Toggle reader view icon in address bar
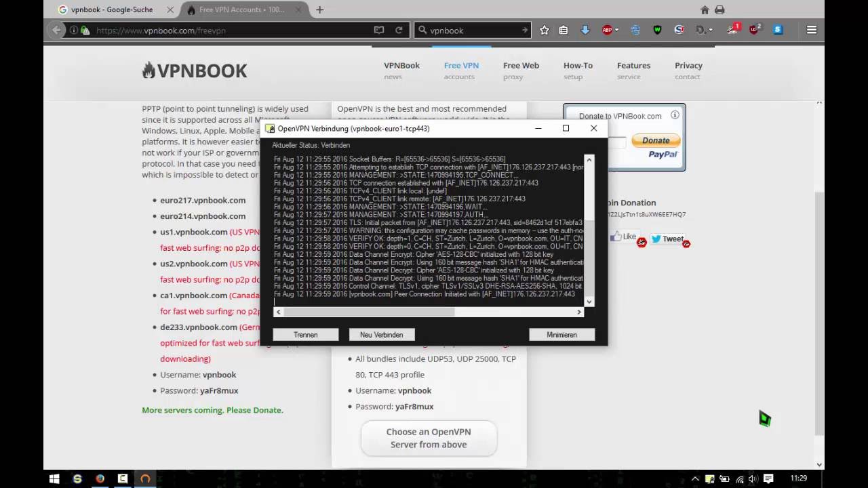 tap(379, 30)
